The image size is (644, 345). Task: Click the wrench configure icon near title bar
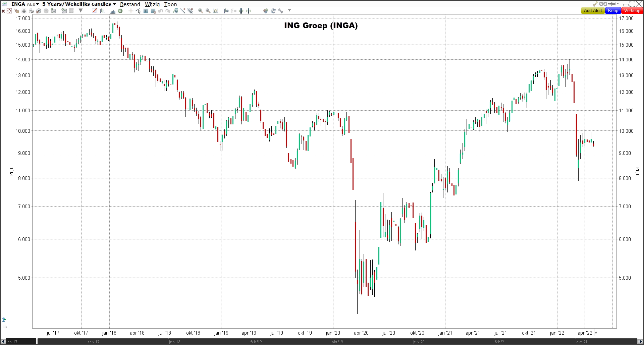[x=595, y=4]
